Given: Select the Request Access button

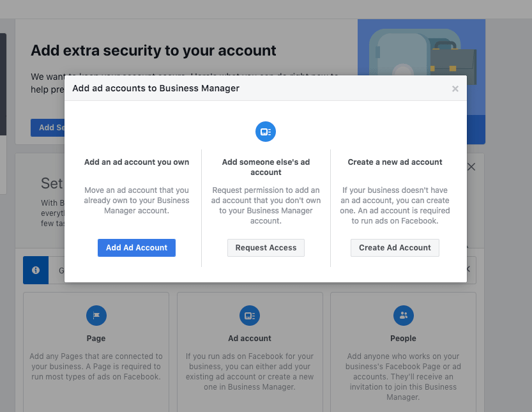Looking at the screenshot, I should click(x=266, y=248).
